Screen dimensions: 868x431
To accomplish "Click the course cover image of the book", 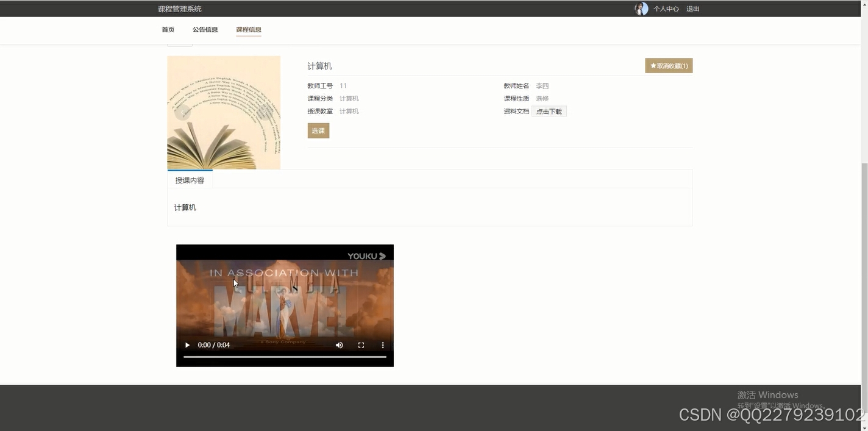I will [x=223, y=112].
